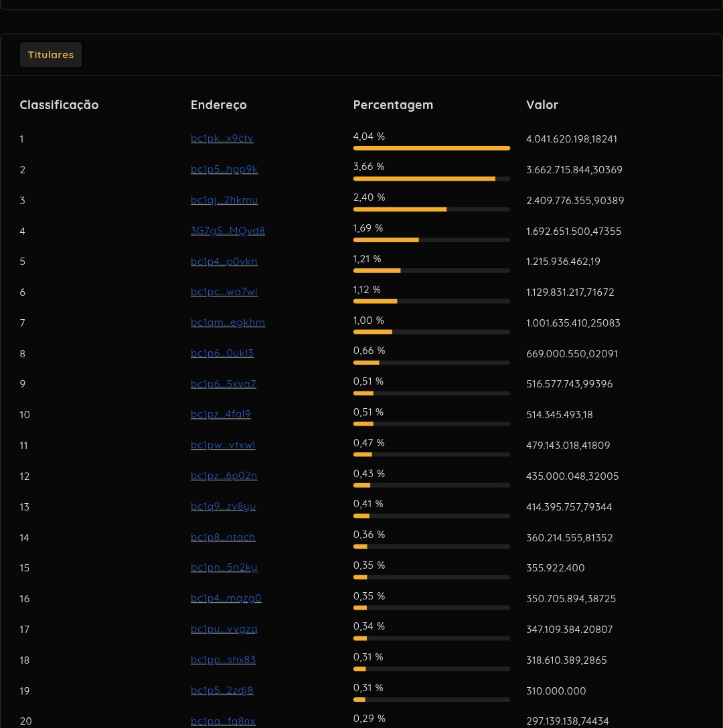Visit the bc1p4...p0vkn address
The height and width of the screenshot is (728, 723).
point(224,262)
